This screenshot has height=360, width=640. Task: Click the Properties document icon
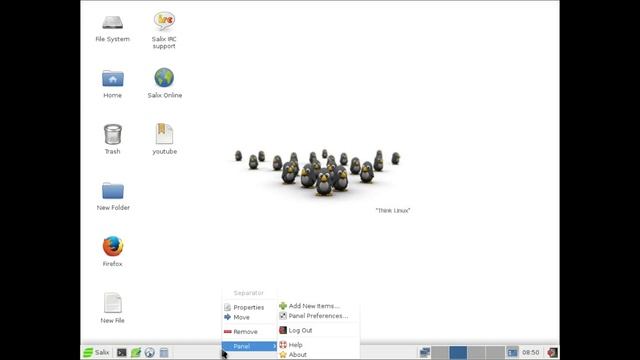tap(228, 307)
